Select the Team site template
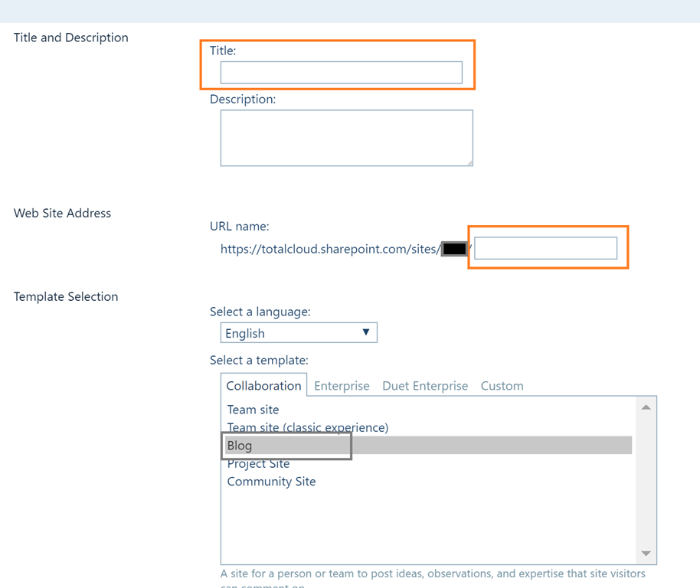This screenshot has width=700, height=588. (253, 410)
